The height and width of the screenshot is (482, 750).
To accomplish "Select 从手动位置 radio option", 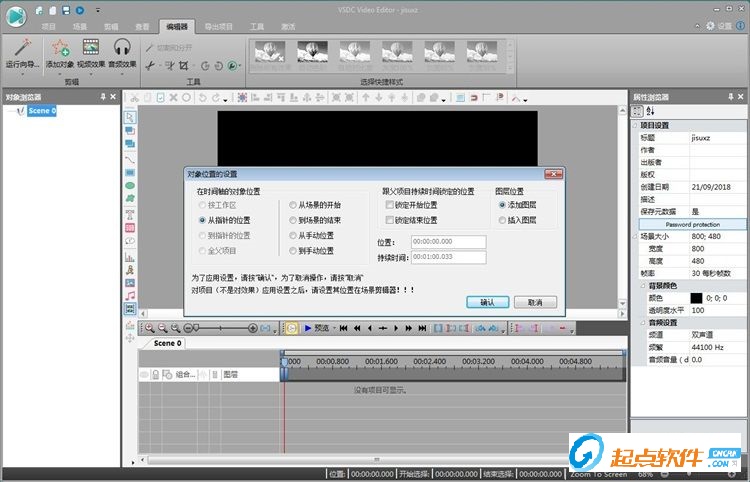I will (x=293, y=236).
